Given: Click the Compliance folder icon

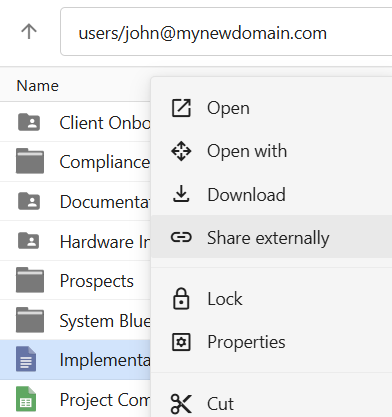Looking at the screenshot, I should tap(30, 161).
